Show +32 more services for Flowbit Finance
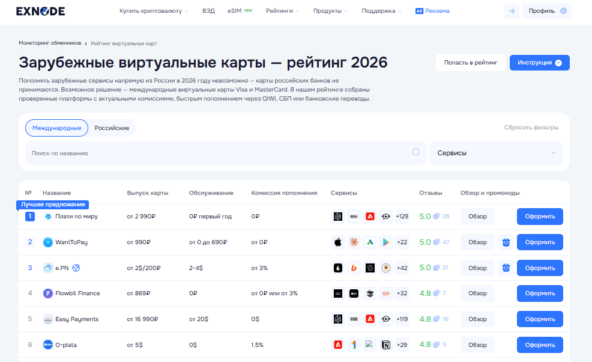Screen dimensions: 592x362 [x=402, y=293]
